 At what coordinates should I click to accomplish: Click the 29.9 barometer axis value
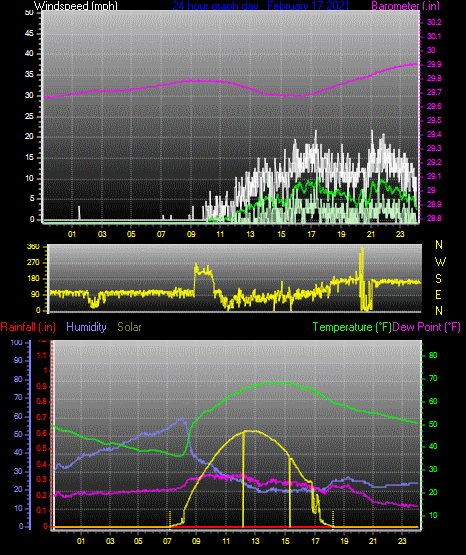coord(434,64)
